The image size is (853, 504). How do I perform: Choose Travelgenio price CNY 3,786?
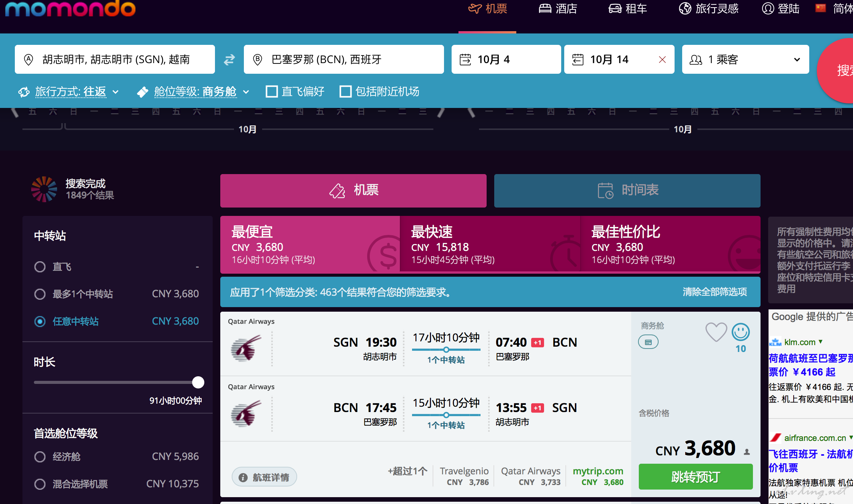pyautogui.click(x=464, y=476)
